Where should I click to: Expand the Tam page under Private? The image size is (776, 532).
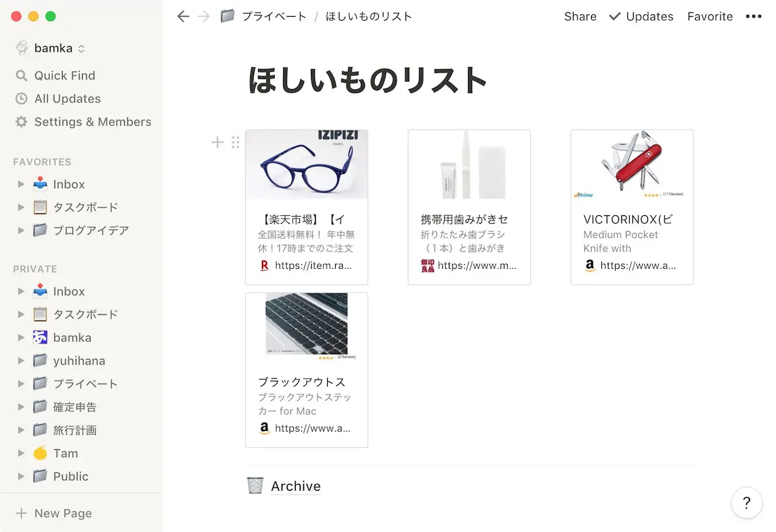[x=21, y=453]
